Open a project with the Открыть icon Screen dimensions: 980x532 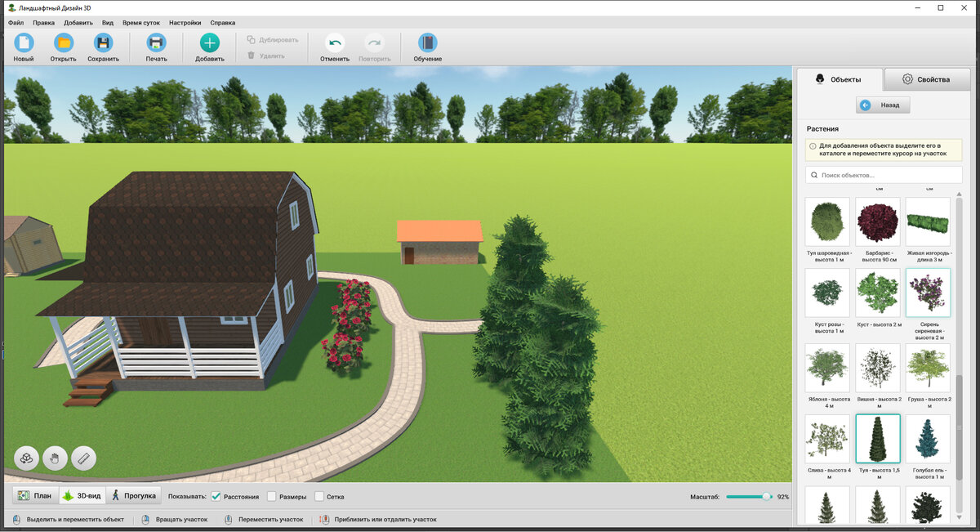63,43
